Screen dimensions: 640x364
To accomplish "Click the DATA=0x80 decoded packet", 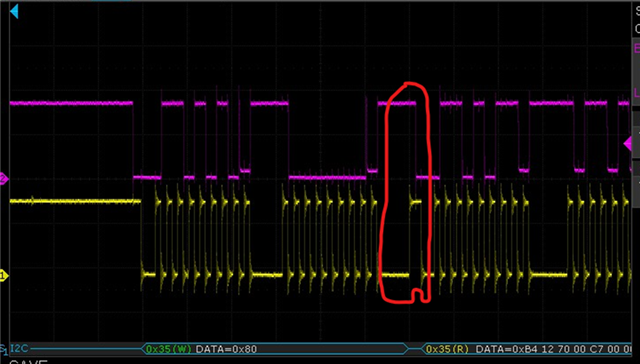I will pyautogui.click(x=227, y=349).
